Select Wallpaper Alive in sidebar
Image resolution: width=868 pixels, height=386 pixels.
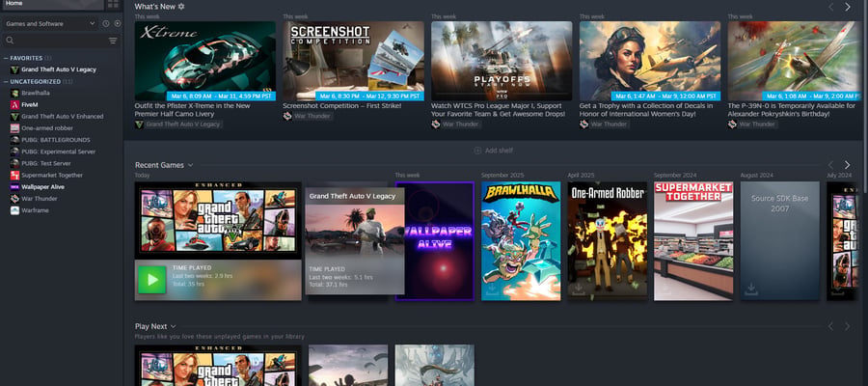tap(43, 187)
